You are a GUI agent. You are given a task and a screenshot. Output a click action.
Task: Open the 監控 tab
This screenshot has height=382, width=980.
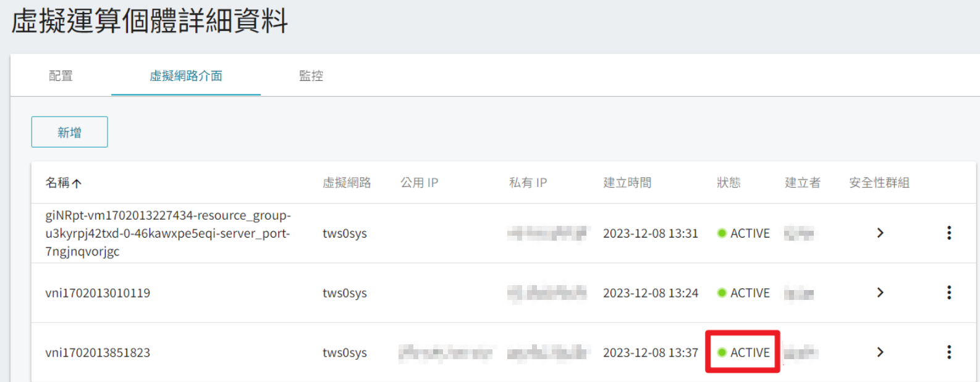(x=311, y=76)
